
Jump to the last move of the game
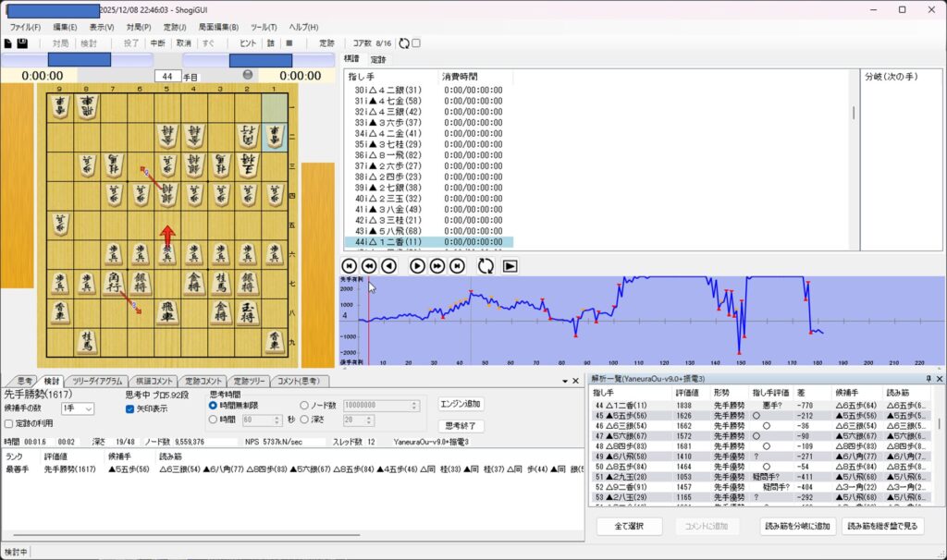tap(457, 266)
